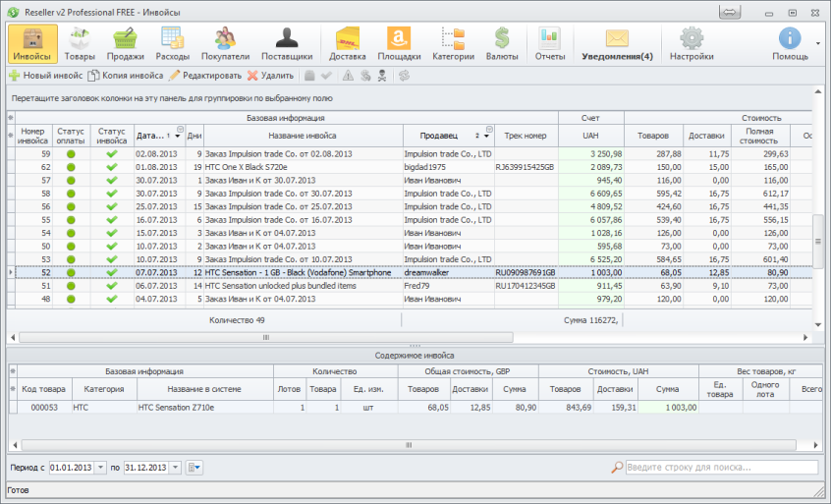Open Уведомления(4) notifications
Image resolution: width=831 pixels, height=504 pixels.
tap(617, 44)
